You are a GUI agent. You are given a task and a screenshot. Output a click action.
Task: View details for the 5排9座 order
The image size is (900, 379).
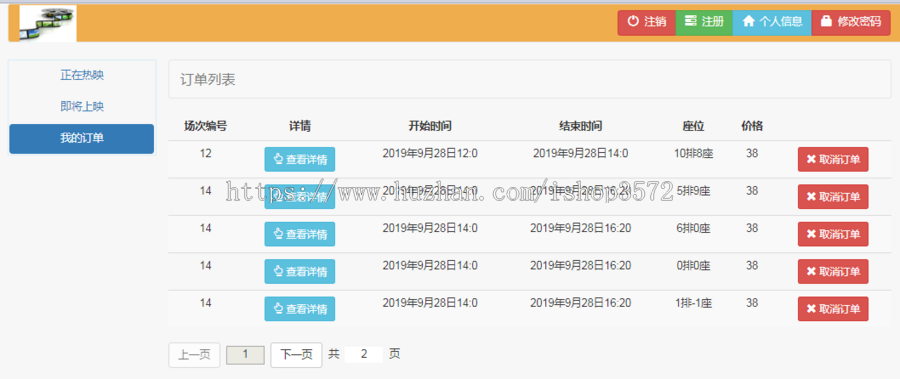tap(300, 197)
